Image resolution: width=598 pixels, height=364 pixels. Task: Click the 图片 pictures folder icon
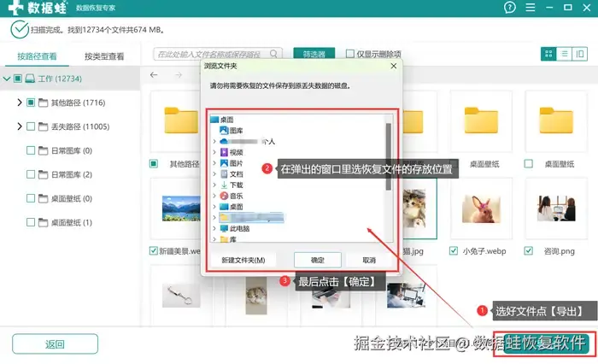224,163
